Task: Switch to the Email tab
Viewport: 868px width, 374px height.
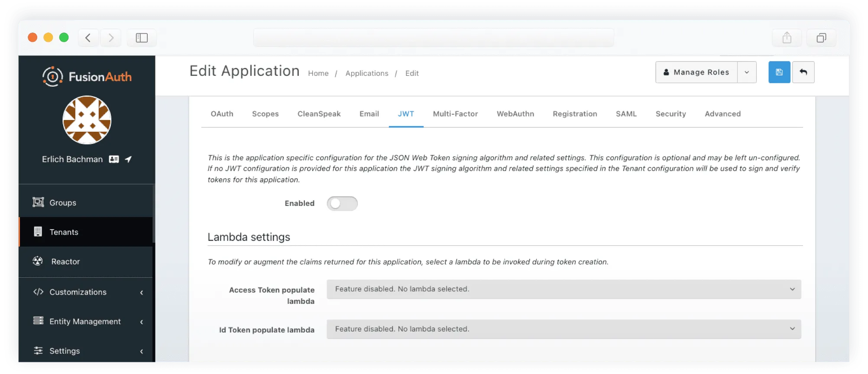Action: [369, 114]
